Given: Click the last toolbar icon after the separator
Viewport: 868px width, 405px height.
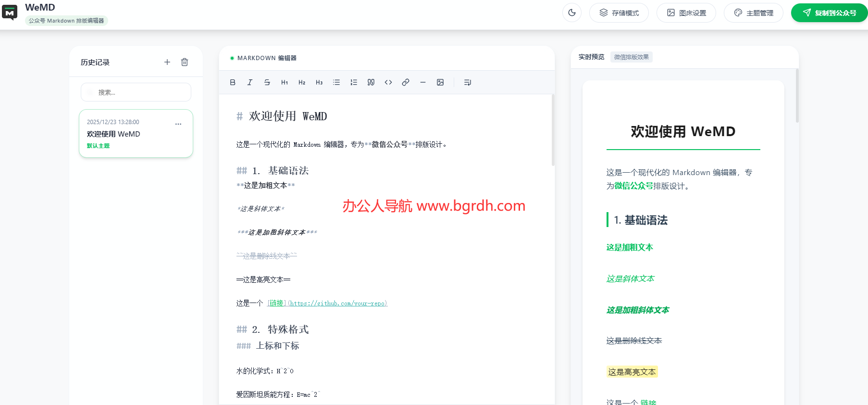Looking at the screenshot, I should (x=468, y=82).
